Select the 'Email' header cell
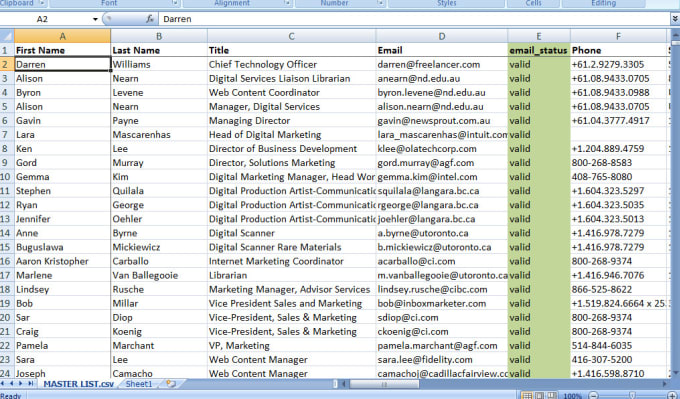Screen dimensions: 680x399 [x=441, y=50]
